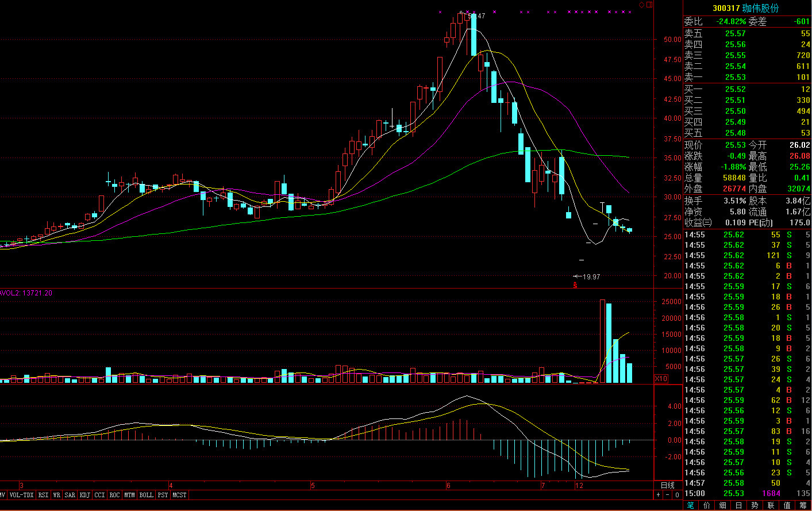
Task: Select the RSI indicator tab
Action: click(43, 495)
